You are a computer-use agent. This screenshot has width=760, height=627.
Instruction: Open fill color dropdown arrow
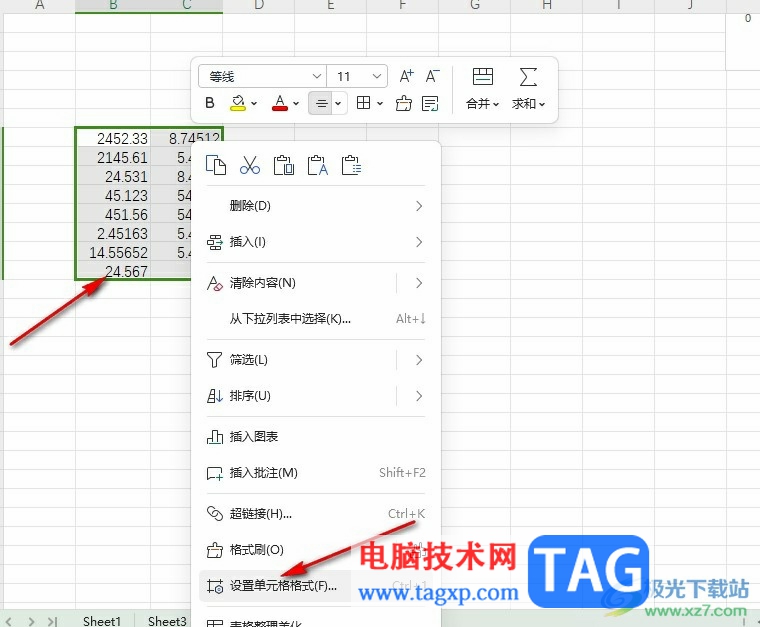coord(254,103)
